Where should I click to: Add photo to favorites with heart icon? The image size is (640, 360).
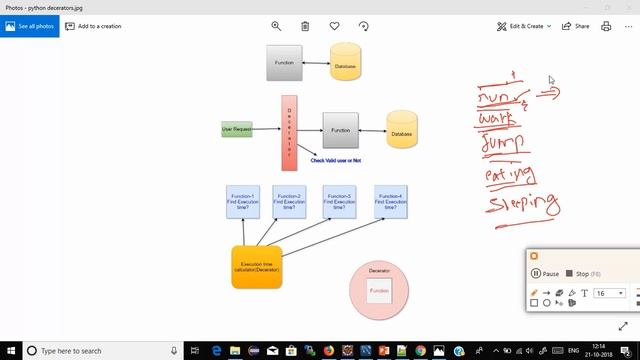click(x=334, y=26)
